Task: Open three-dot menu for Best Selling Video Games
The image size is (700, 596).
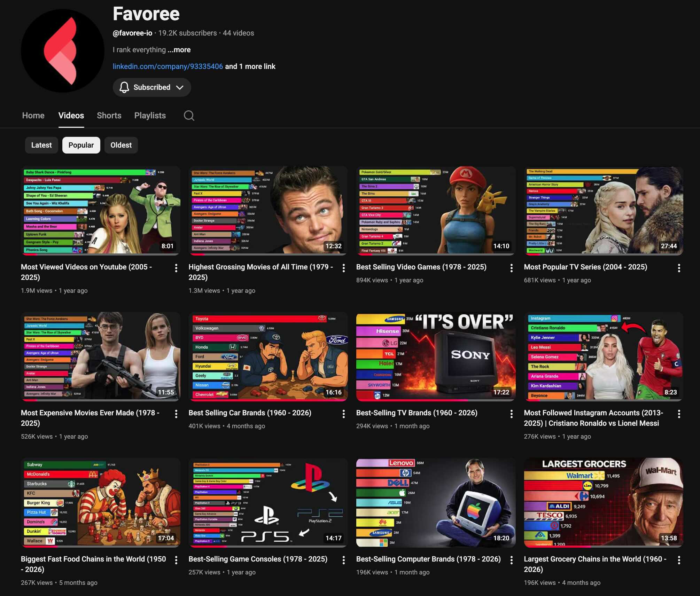Action: point(511,268)
